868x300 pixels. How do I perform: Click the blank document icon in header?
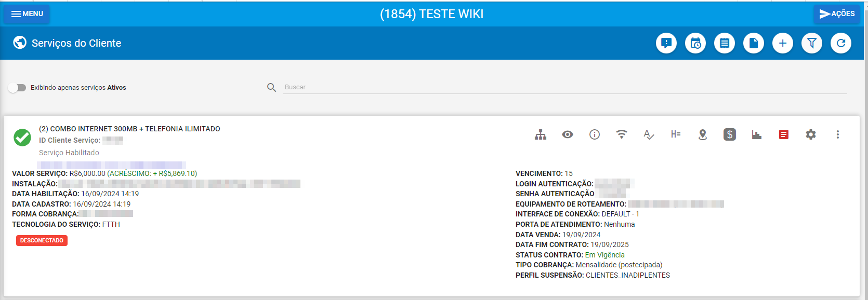(x=754, y=43)
